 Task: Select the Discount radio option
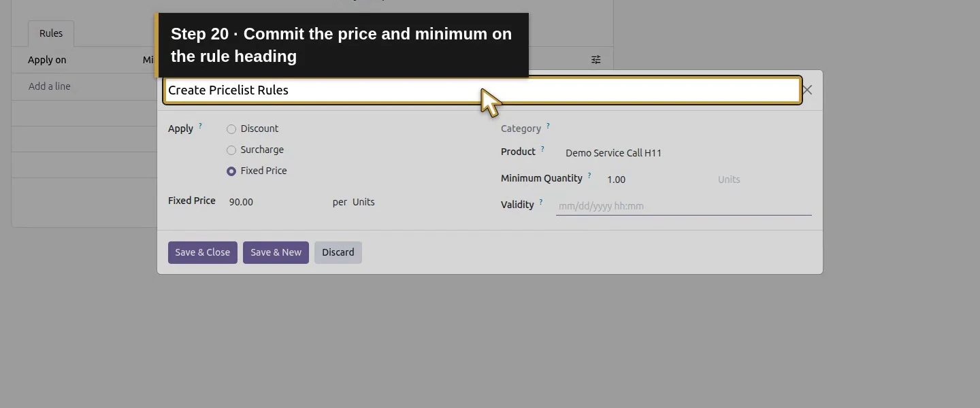tap(231, 129)
